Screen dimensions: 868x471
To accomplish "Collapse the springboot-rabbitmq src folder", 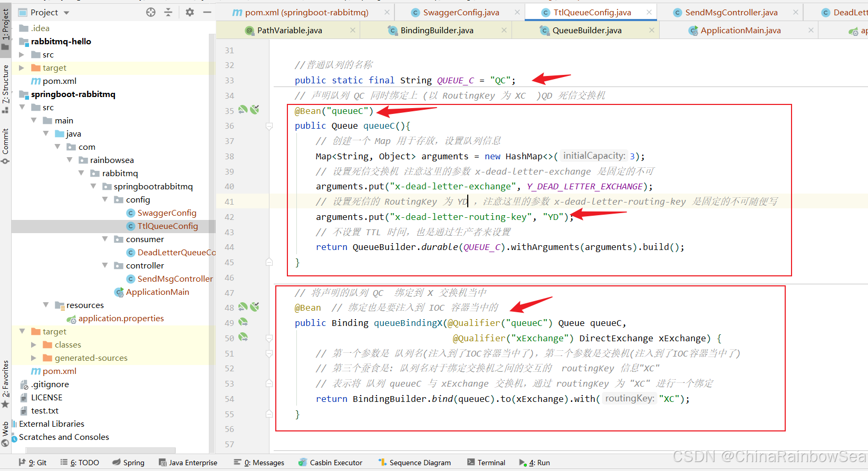I will 22,107.
